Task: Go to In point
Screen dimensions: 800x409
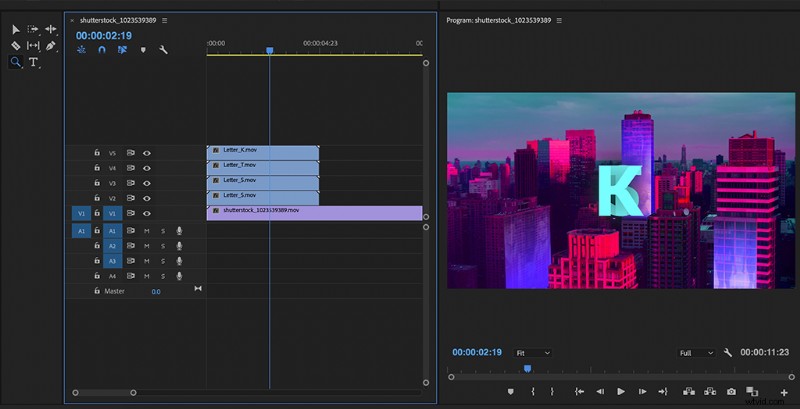Action: 579,392
